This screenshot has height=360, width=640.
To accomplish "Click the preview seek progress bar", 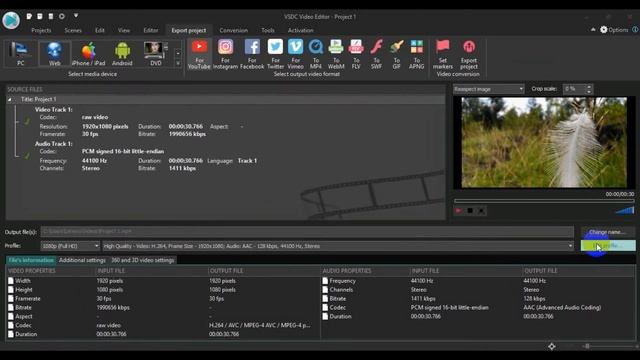I will coord(544,201).
